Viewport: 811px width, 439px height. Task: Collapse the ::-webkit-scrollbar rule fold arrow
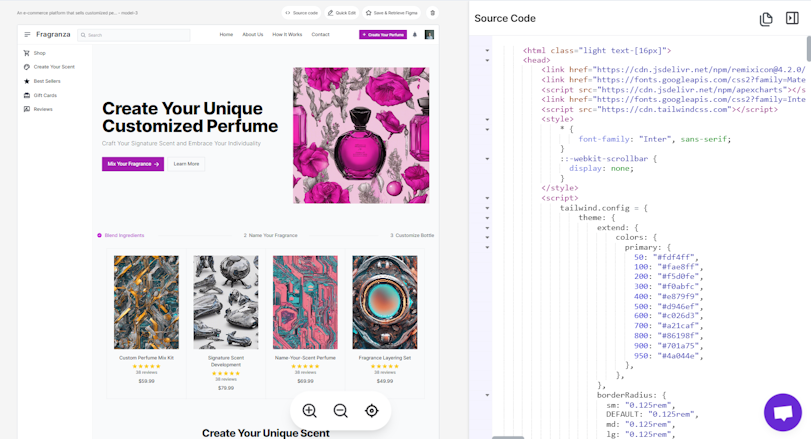pyautogui.click(x=487, y=159)
